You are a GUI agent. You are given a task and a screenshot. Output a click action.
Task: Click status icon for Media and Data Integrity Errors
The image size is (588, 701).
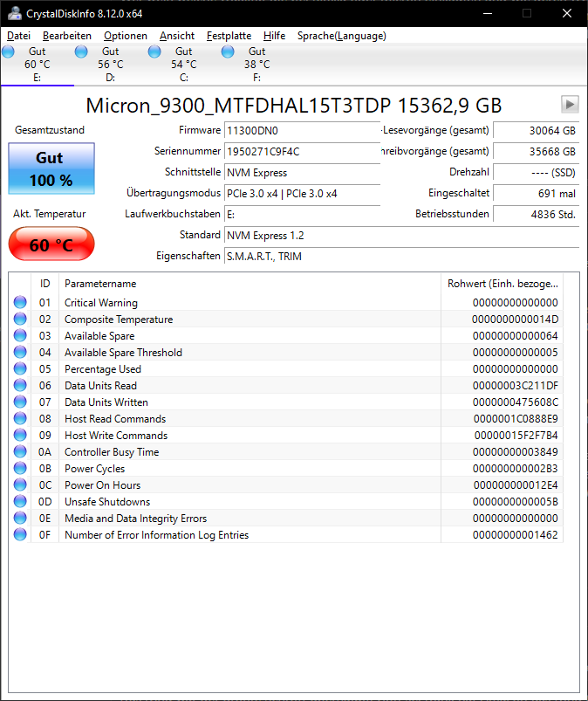click(x=20, y=518)
